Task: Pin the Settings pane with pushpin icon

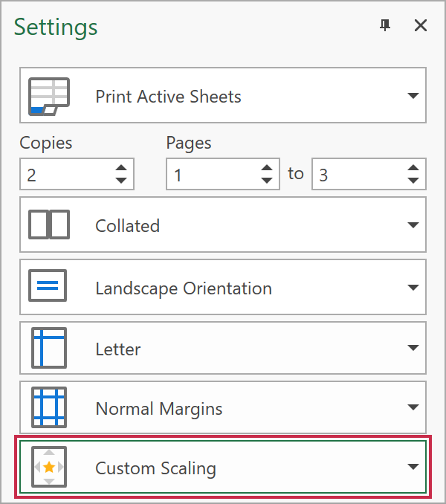Action: (384, 26)
